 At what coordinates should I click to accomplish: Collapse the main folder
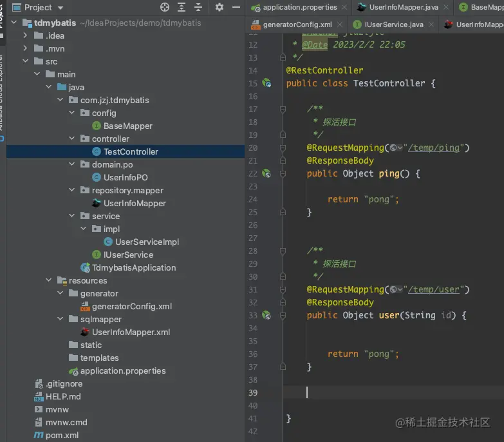[37, 73]
